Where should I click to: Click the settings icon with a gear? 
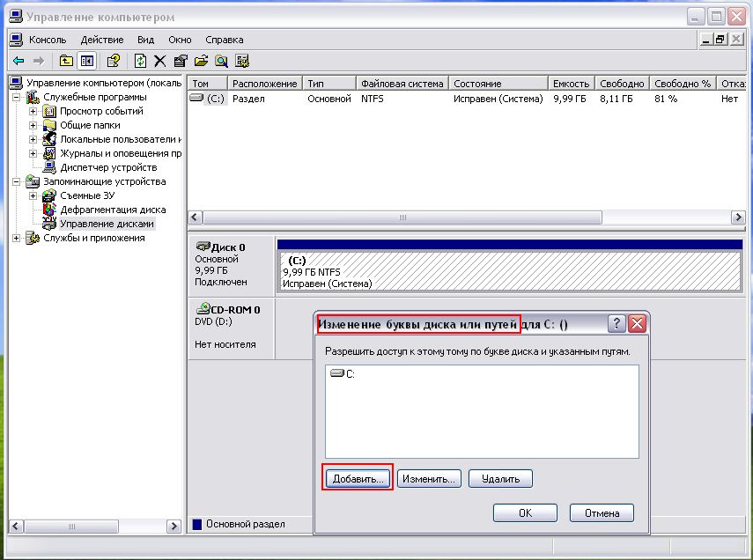click(x=242, y=61)
